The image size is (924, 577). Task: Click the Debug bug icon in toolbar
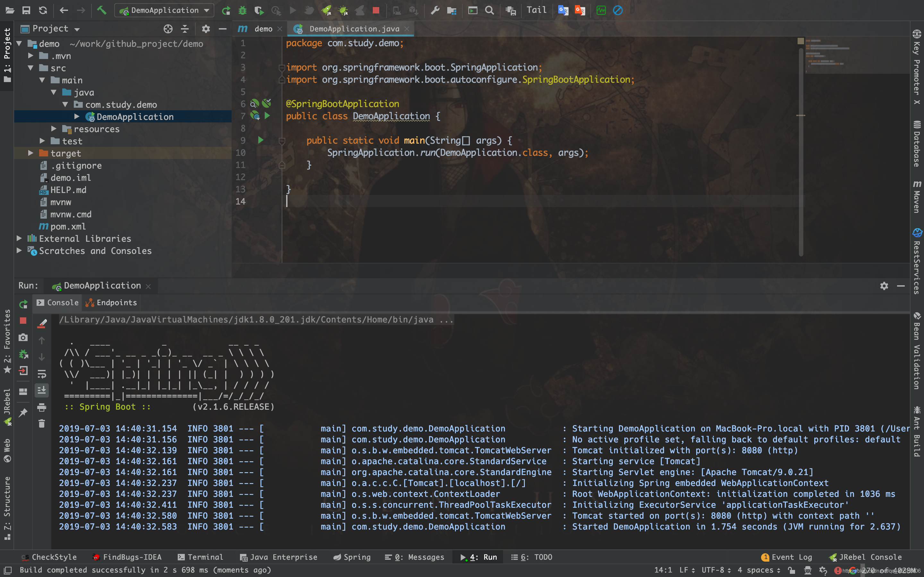[x=243, y=10]
